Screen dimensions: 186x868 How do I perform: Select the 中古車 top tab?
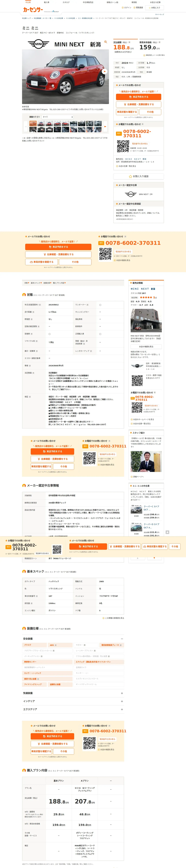pos(28,2)
